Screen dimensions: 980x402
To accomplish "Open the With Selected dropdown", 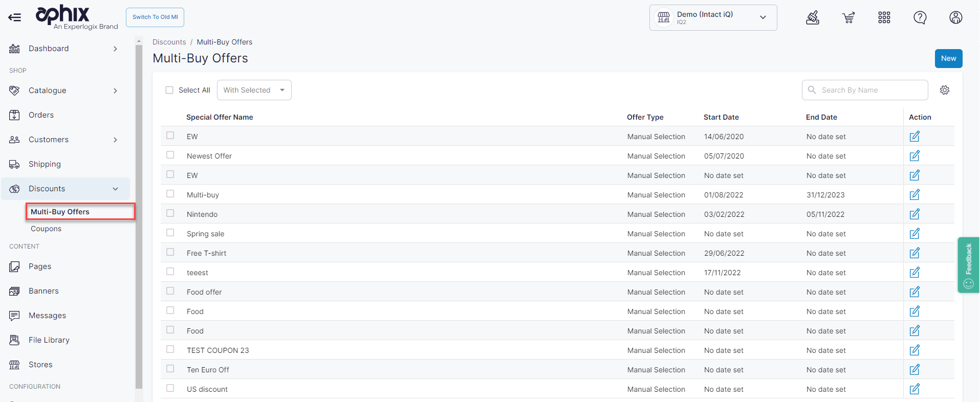I will click(254, 90).
